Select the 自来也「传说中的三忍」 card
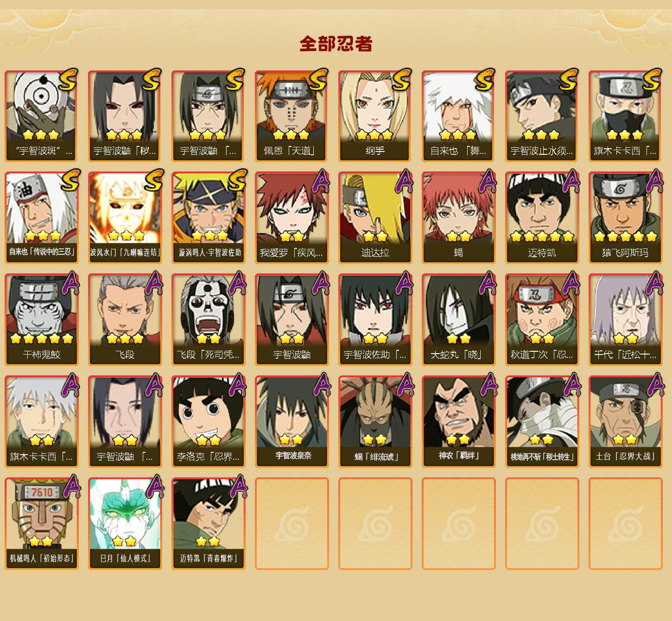 pyautogui.click(x=41, y=218)
